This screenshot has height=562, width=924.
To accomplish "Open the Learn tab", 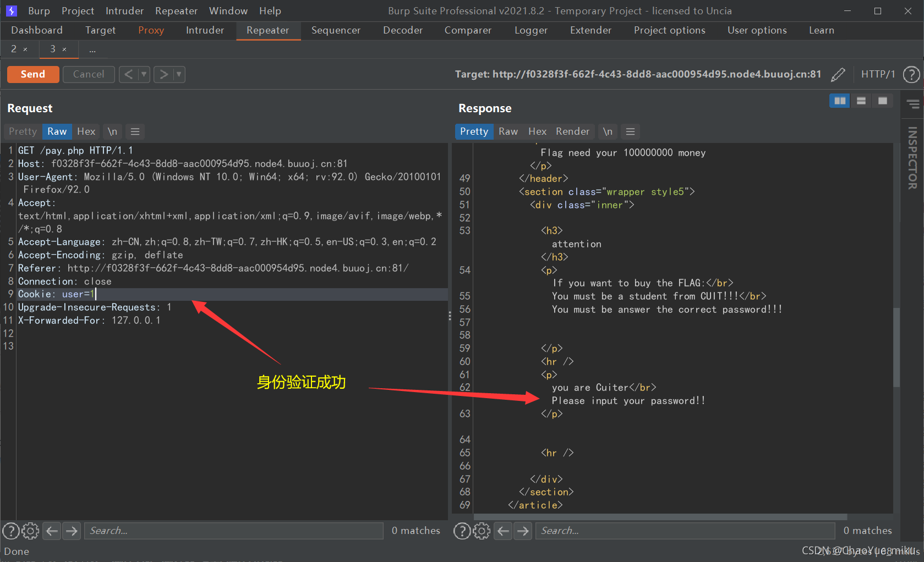I will click(x=821, y=30).
